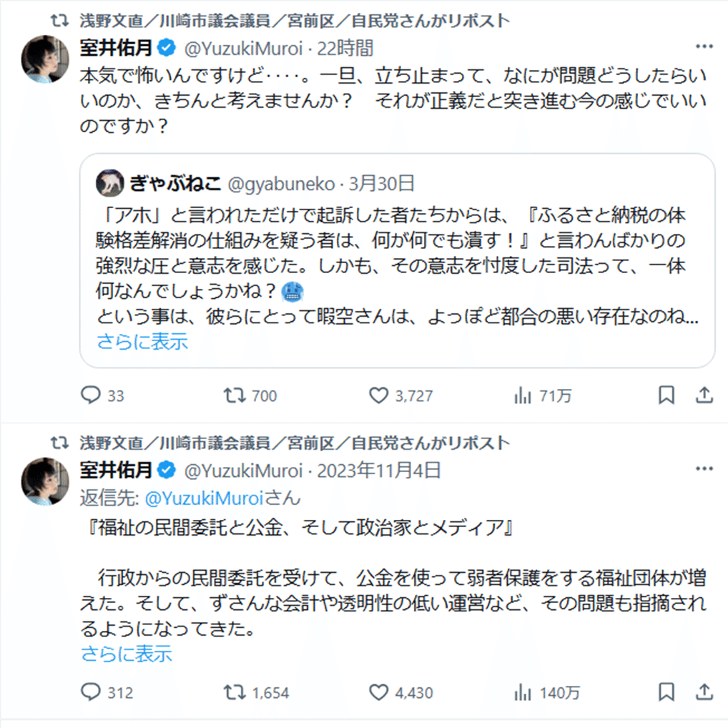This screenshot has width=728, height=728.
Task: Share the second post dated 2023年11月4日
Action: (704, 692)
